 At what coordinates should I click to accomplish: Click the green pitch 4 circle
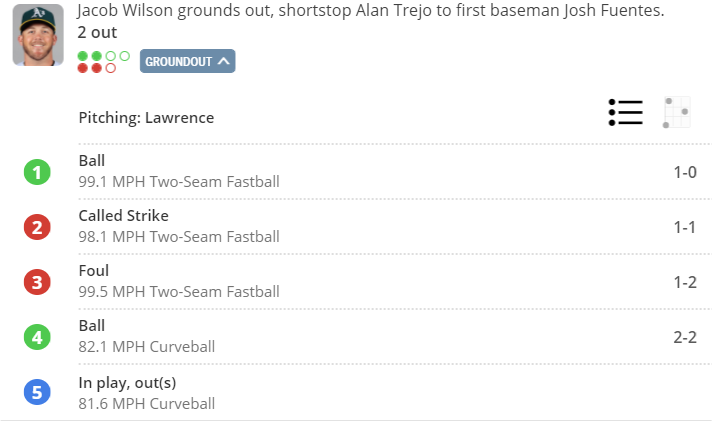point(37,337)
